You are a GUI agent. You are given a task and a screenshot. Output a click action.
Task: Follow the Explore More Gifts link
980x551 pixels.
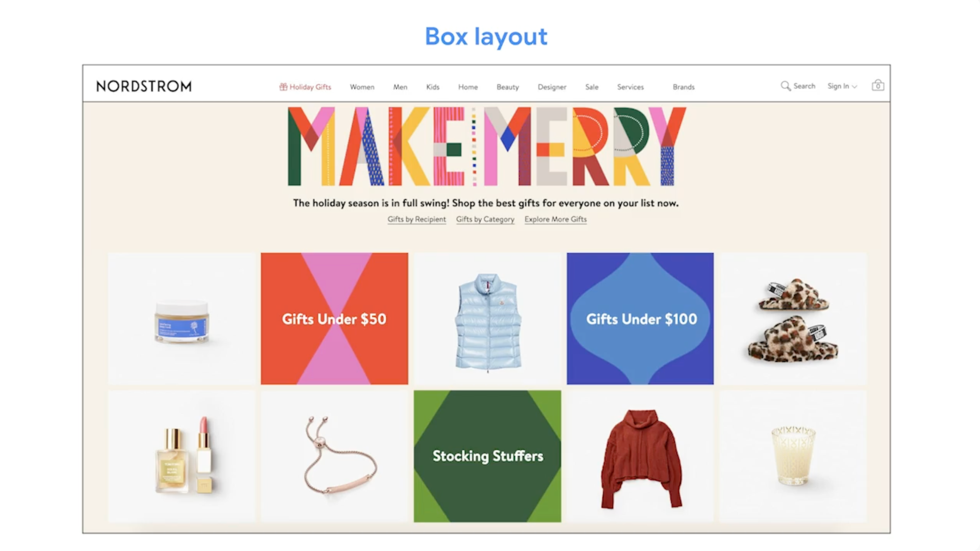(x=555, y=219)
